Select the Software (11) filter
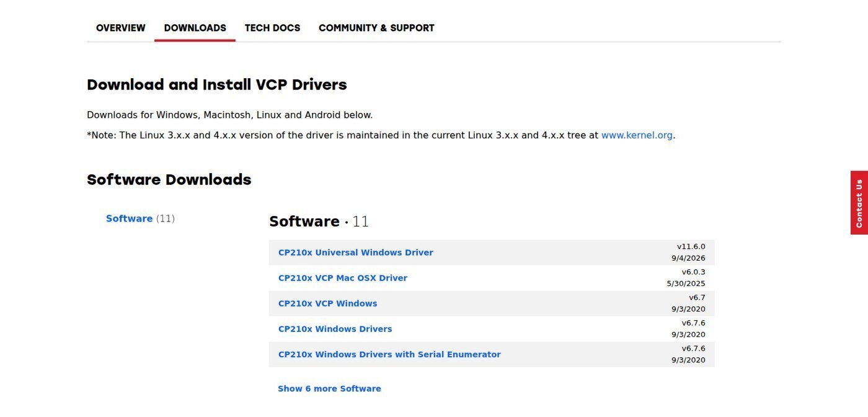Image resolution: width=868 pixels, height=417 pixels. pos(140,218)
